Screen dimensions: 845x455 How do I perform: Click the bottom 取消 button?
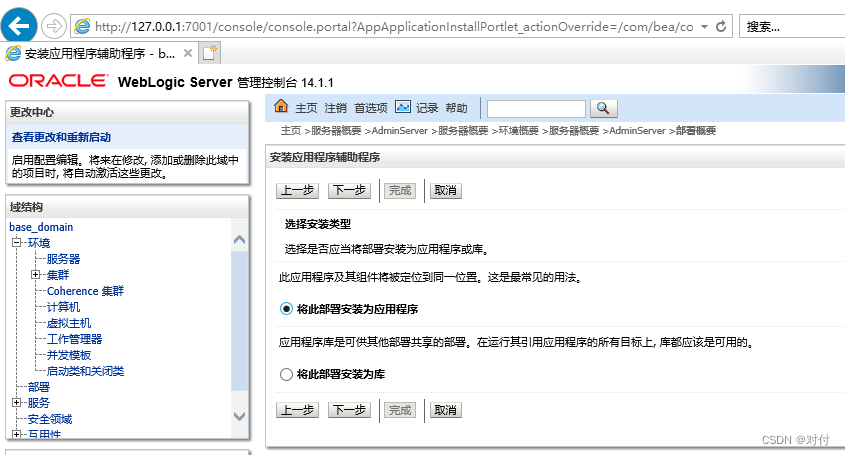pos(445,410)
